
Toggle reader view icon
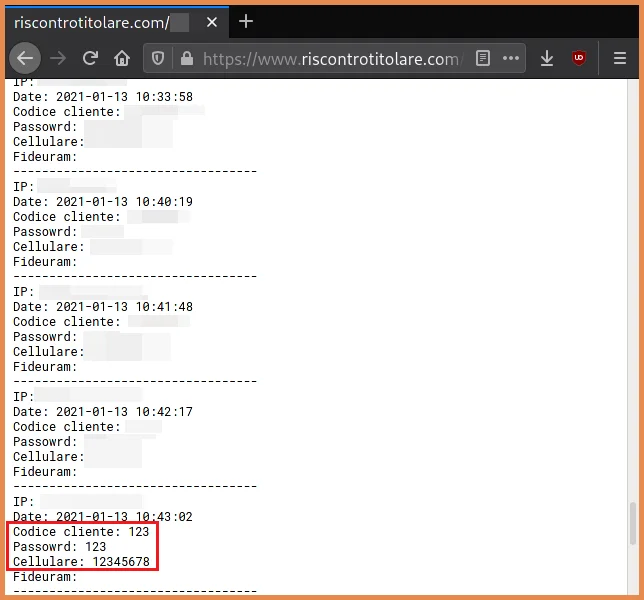click(483, 58)
